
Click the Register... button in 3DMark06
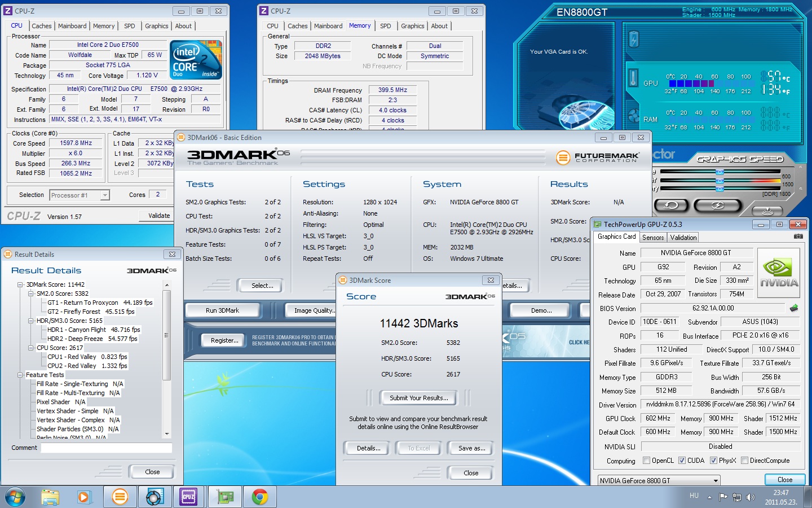coord(224,340)
